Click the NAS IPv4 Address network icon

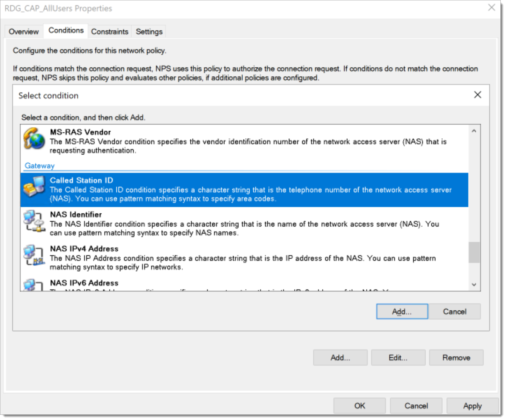(34, 255)
